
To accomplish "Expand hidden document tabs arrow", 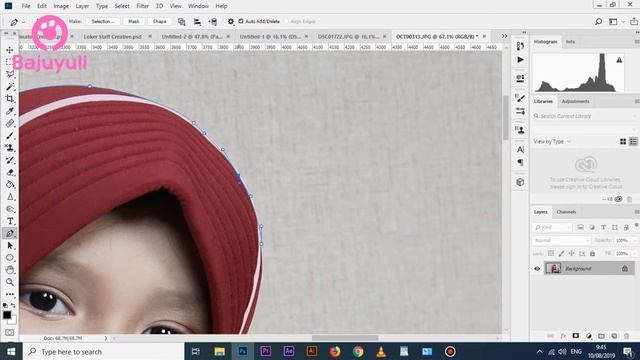I will tap(504, 36).
